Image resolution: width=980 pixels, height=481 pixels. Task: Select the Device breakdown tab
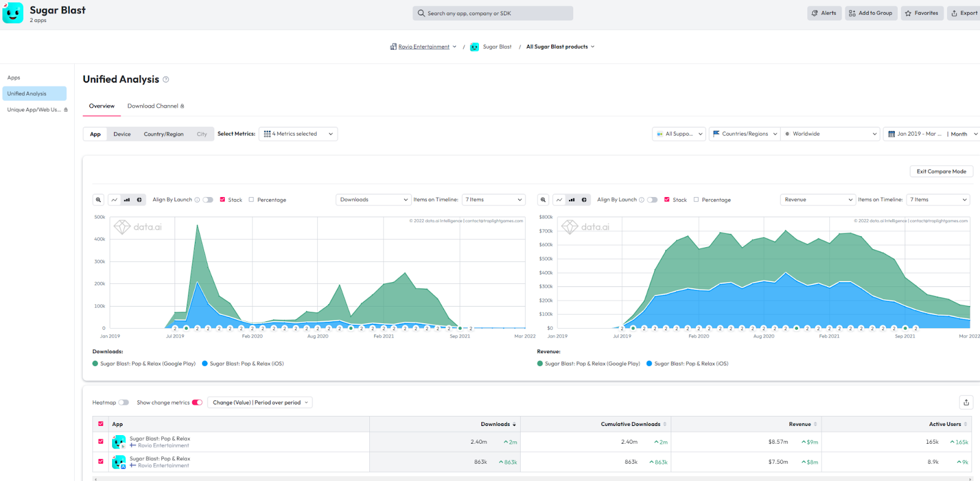point(122,134)
